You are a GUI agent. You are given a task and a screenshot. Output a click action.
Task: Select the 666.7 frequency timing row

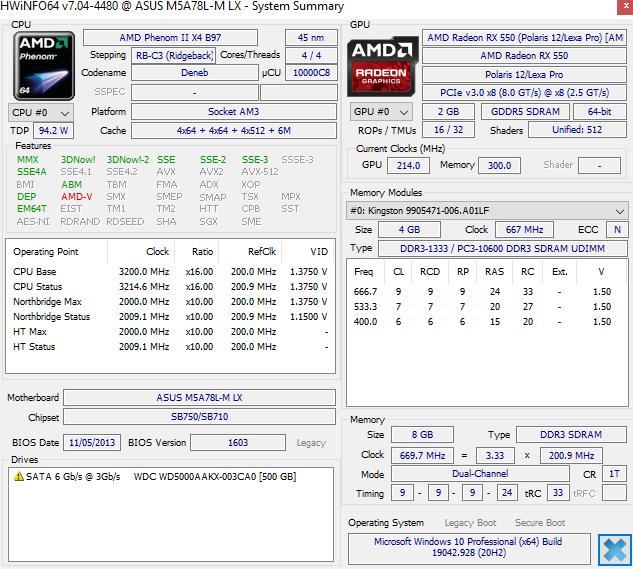click(487, 292)
